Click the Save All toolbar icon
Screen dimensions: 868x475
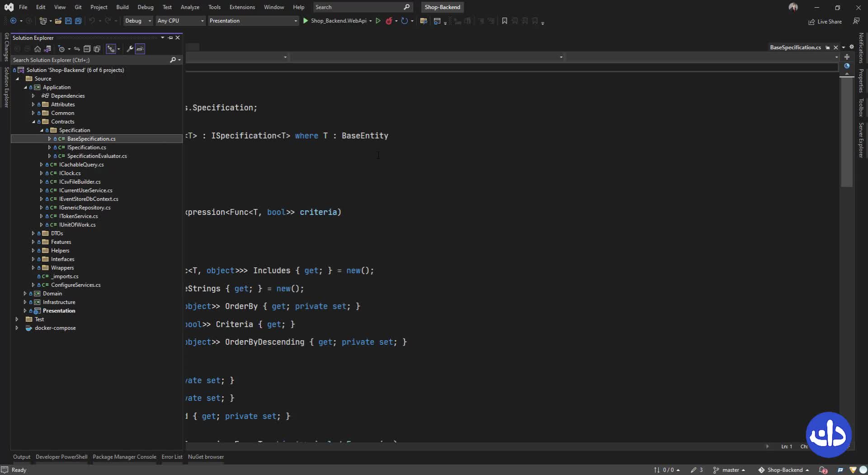(78, 21)
